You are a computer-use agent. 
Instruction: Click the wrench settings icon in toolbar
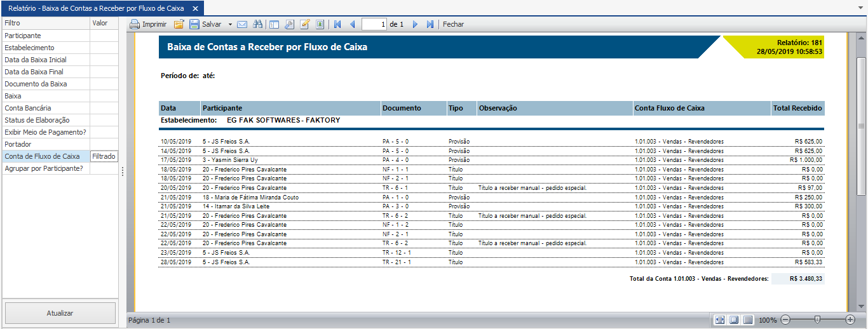click(x=289, y=25)
